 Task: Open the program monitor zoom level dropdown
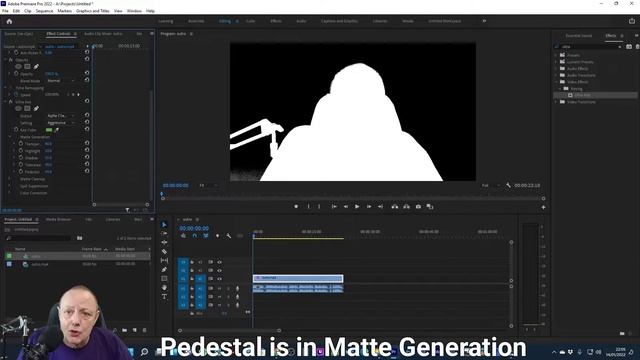208,185
